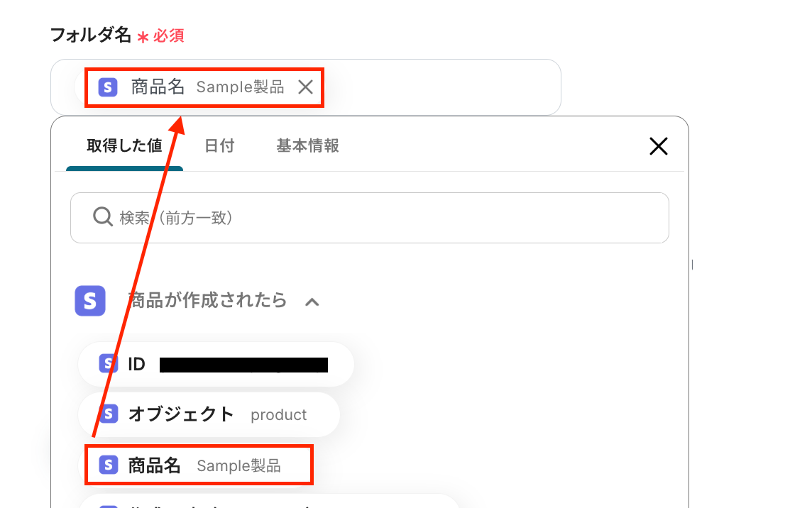Viewport: 812px width, 508px height.
Task: Remove the 商品名 tag from folder name field
Action: [305, 87]
